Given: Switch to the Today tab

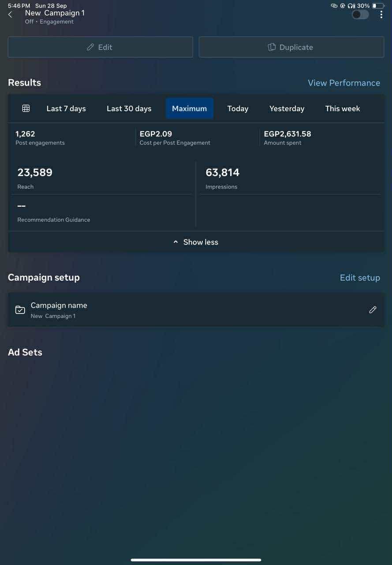Looking at the screenshot, I should click(238, 109).
